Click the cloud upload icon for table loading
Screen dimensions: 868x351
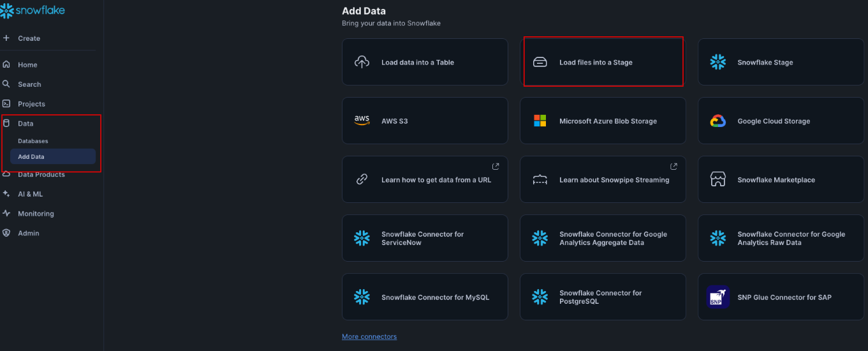click(x=362, y=63)
